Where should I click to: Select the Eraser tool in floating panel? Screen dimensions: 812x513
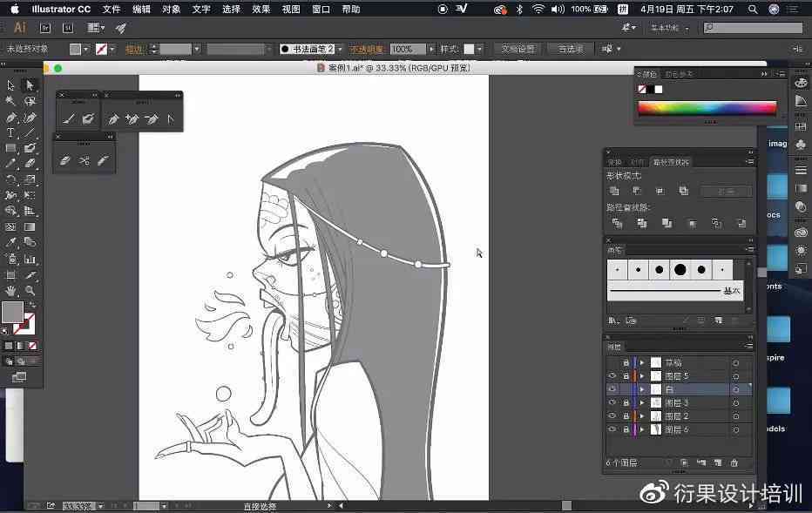pyautogui.click(x=64, y=161)
